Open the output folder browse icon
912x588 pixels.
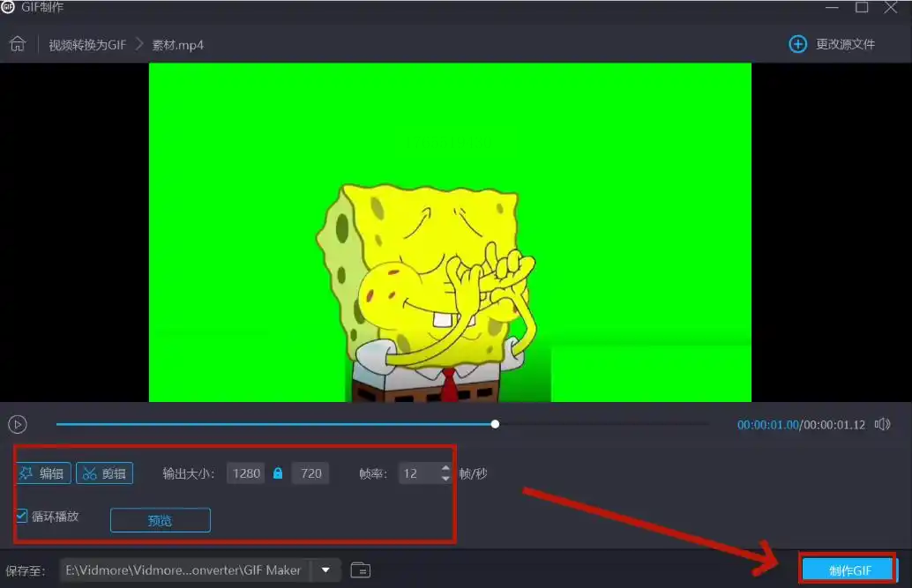pos(360,570)
